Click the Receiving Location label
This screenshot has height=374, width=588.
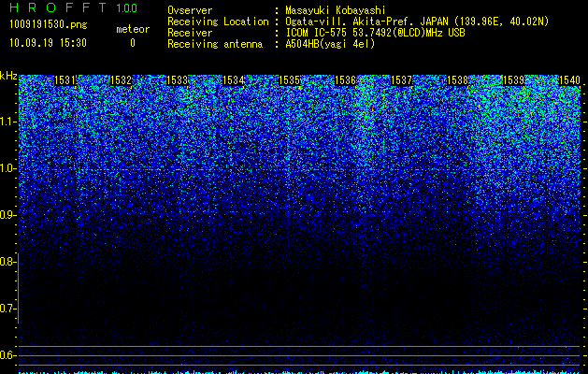(x=218, y=22)
